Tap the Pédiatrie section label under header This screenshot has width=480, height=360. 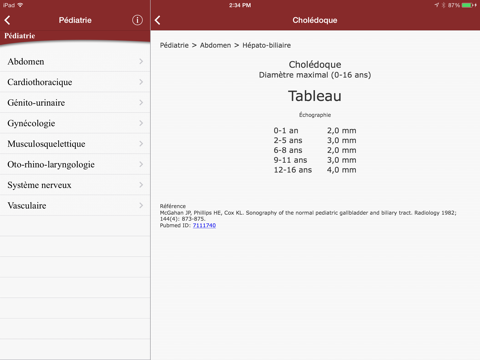point(20,36)
